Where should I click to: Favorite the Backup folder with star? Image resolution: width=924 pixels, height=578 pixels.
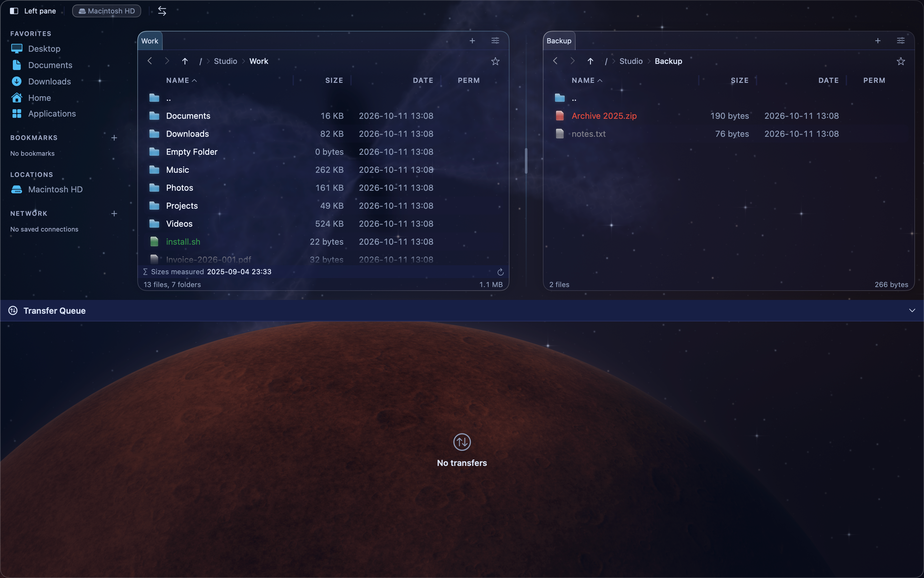click(x=901, y=61)
